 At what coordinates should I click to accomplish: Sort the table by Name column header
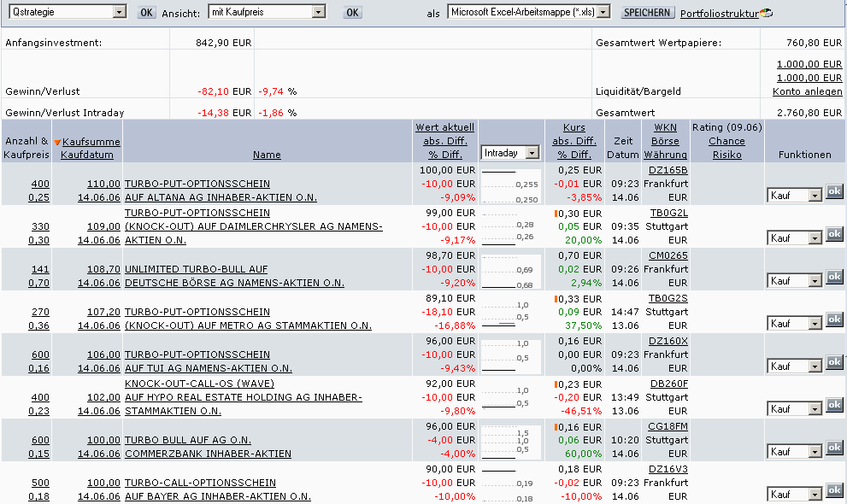267,155
